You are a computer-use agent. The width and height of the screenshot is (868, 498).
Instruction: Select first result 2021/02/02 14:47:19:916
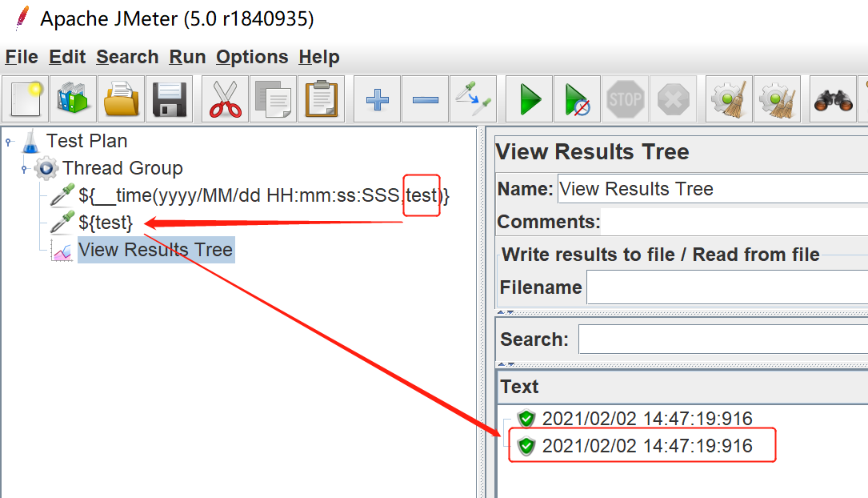pyautogui.click(x=647, y=418)
